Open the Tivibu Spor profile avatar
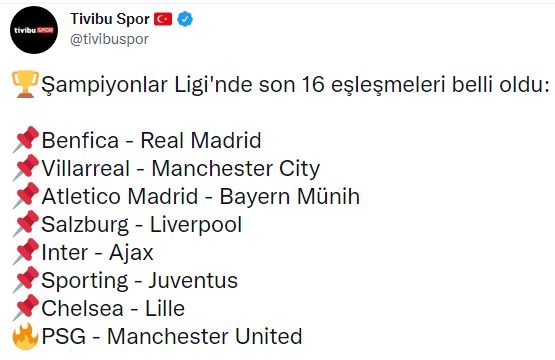This screenshot has width=555, height=360. (x=34, y=30)
